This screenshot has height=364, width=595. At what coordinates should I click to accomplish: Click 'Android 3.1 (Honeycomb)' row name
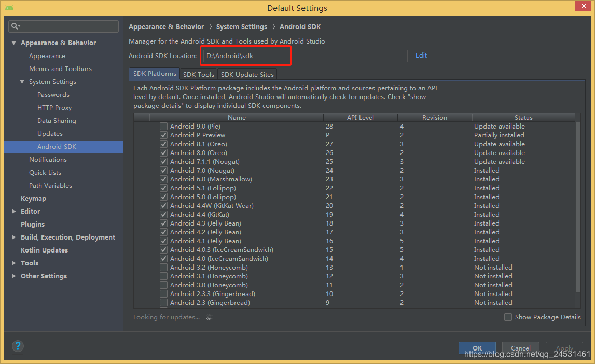point(209,276)
